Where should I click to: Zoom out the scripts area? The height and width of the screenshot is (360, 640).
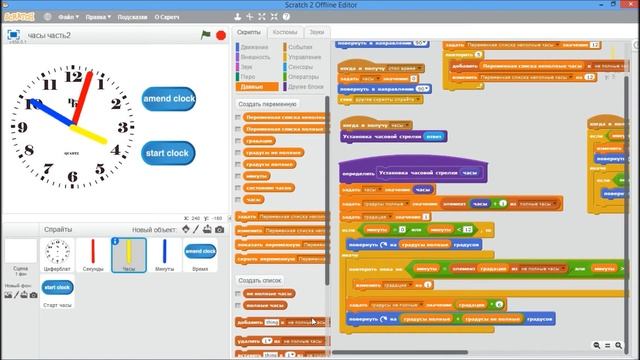[597, 345]
